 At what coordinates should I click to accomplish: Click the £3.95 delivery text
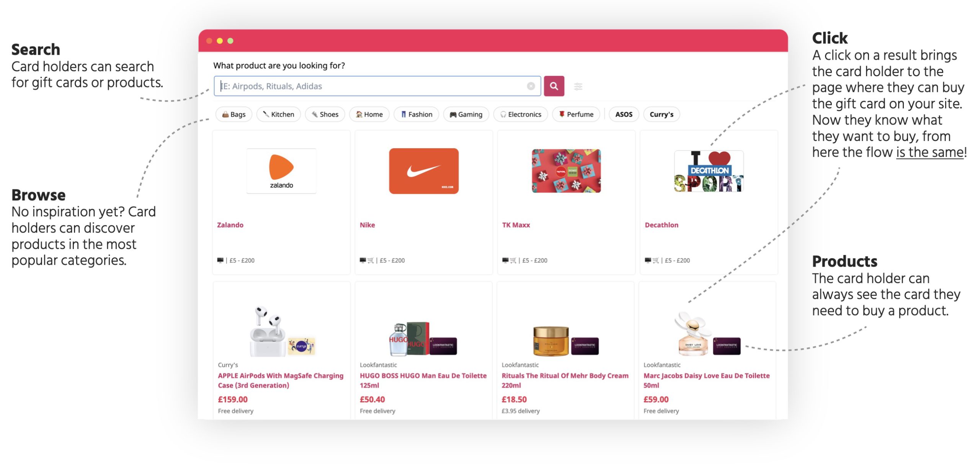pos(521,411)
